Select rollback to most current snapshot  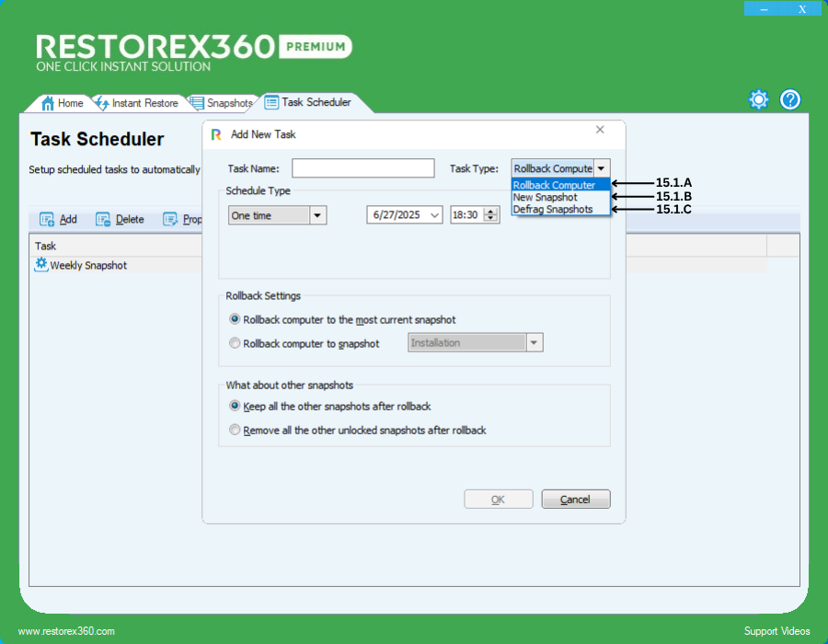click(236, 320)
